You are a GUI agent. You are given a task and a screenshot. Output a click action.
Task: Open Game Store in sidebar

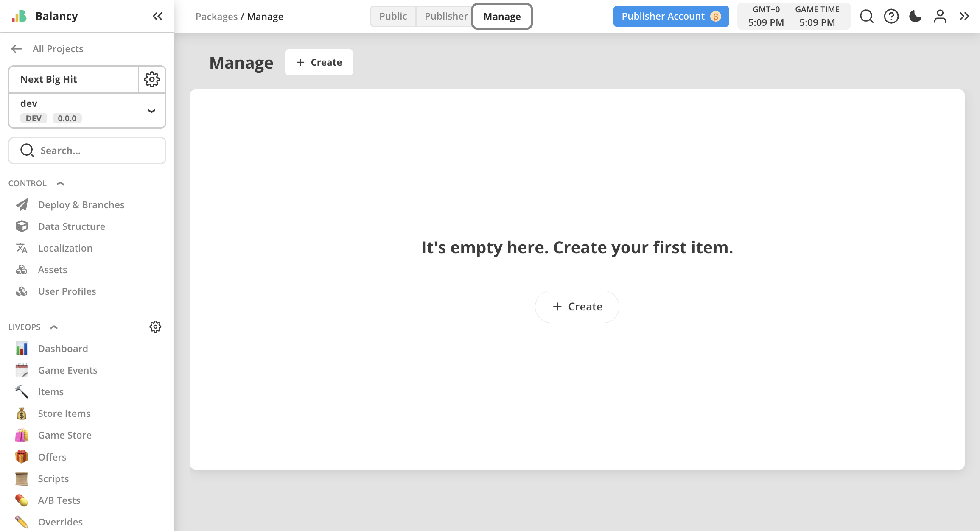click(64, 435)
